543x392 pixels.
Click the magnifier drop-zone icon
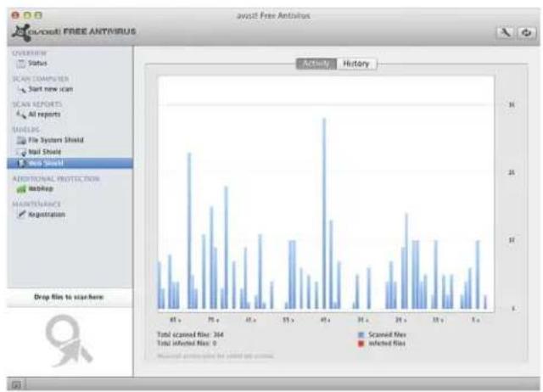tap(69, 341)
